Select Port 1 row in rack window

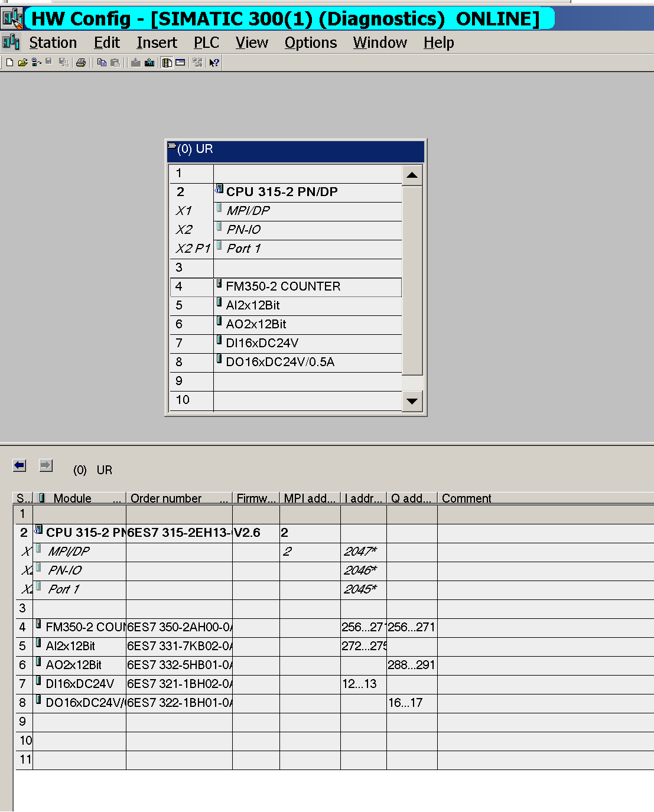pos(286,249)
